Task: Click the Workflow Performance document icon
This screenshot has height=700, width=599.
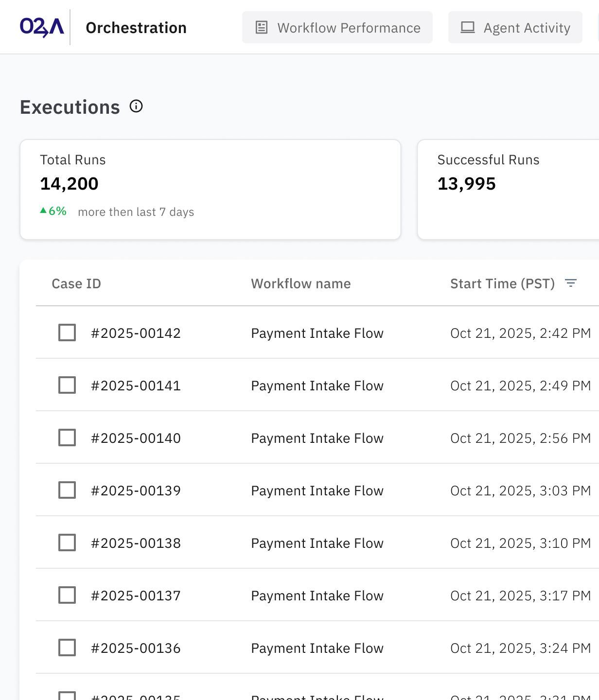Action: [x=262, y=28]
